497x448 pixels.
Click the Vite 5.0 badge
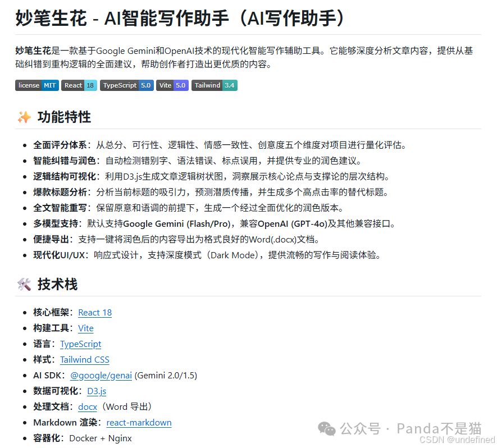[x=172, y=85]
